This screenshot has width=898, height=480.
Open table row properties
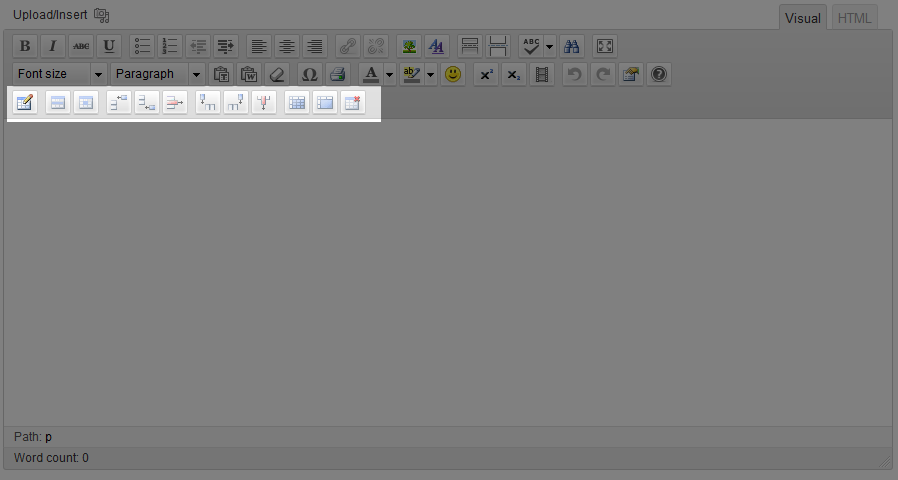(58, 102)
